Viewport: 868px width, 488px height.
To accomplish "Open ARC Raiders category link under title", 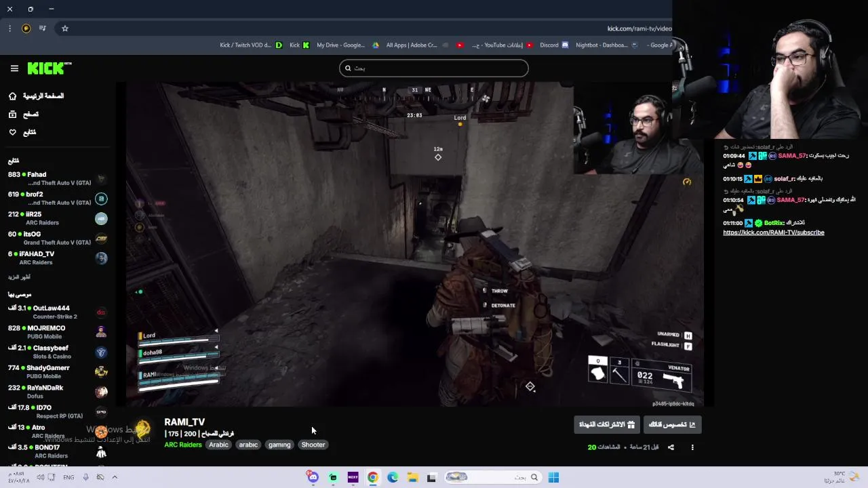I will coord(183,445).
